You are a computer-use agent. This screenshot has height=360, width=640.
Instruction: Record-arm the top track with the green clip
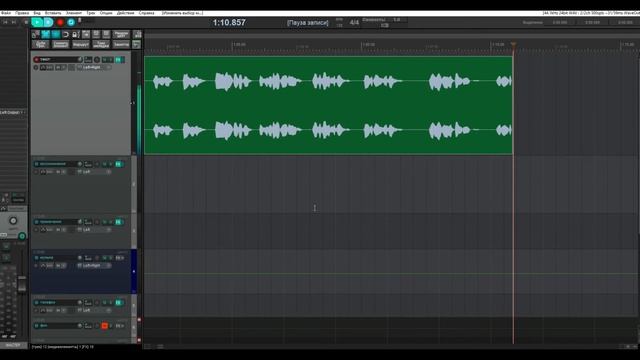click(36, 60)
